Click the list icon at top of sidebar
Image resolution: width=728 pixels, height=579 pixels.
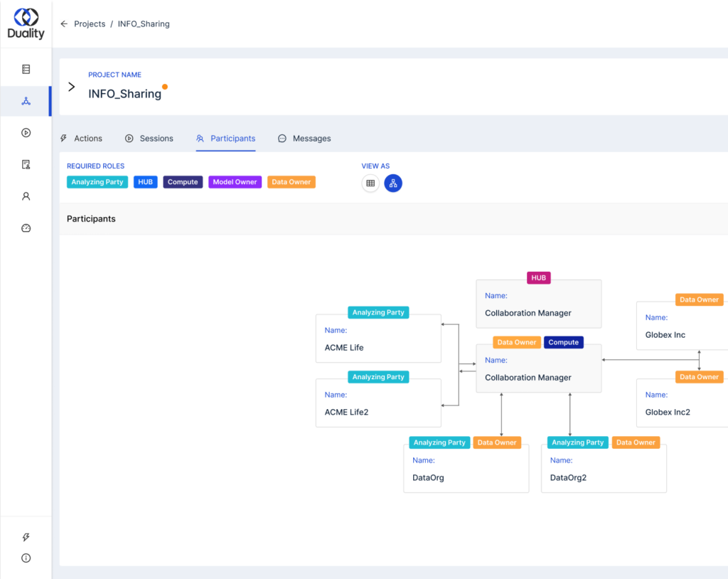point(26,68)
